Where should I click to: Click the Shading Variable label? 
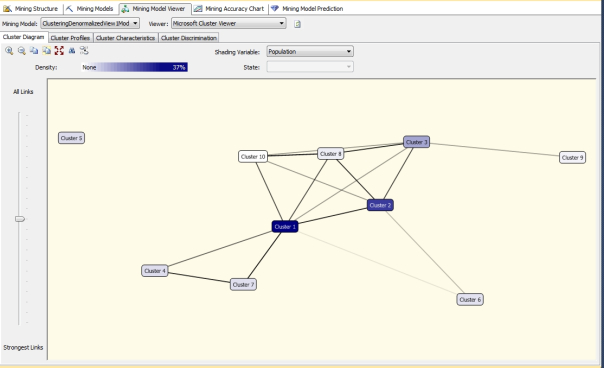pos(237,52)
